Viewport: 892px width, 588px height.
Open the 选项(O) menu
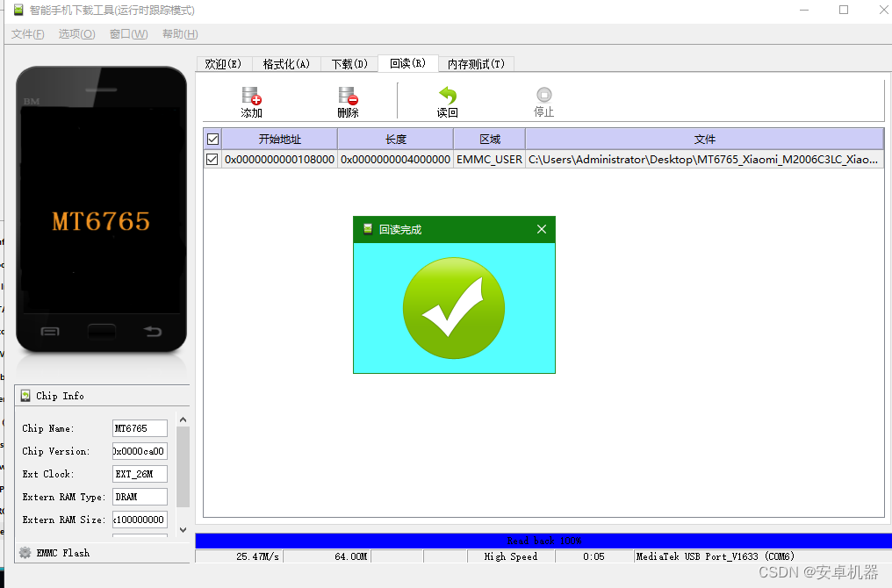click(x=76, y=34)
